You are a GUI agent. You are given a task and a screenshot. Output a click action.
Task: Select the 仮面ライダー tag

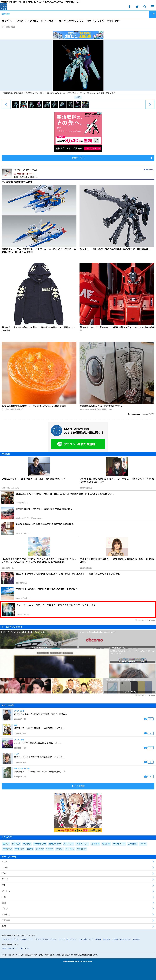click(x=54, y=843)
